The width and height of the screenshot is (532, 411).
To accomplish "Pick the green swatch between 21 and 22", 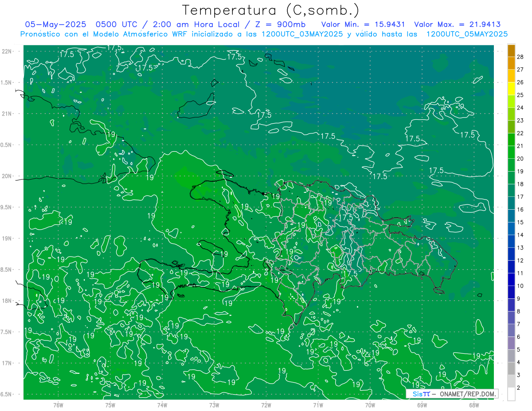I will click(x=511, y=140).
